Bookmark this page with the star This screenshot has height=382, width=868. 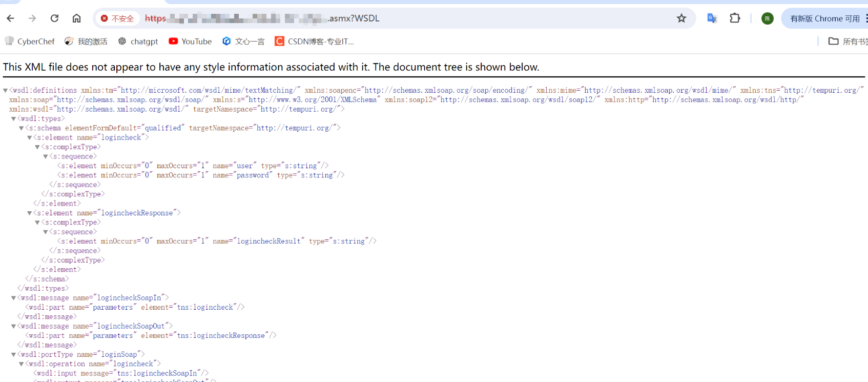point(681,18)
